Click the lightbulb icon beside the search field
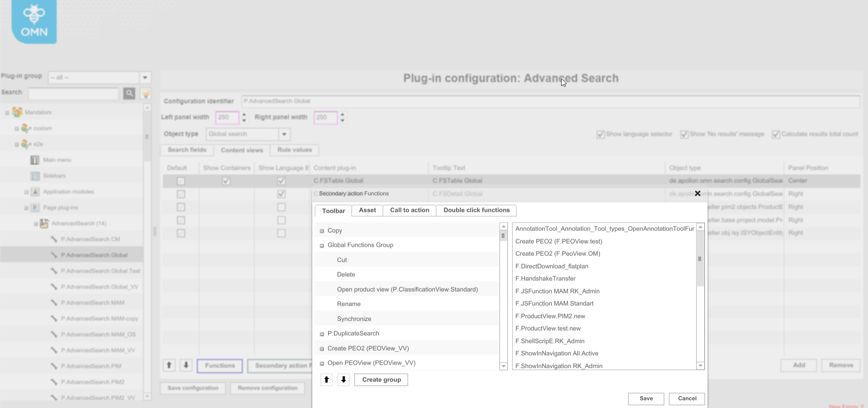868x408 pixels. (145, 94)
